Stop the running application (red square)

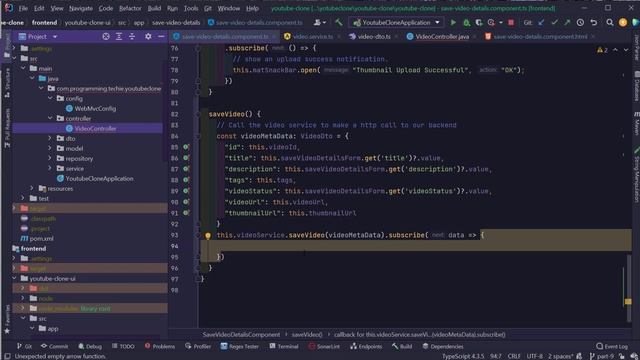pyautogui.click(x=511, y=23)
